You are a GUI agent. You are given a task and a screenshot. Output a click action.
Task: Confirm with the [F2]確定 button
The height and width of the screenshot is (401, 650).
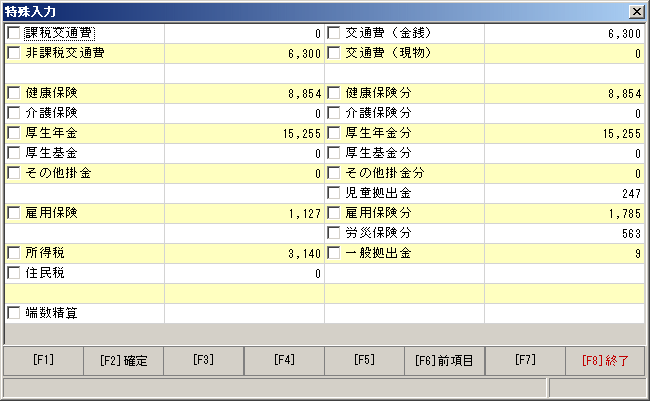[124, 361]
